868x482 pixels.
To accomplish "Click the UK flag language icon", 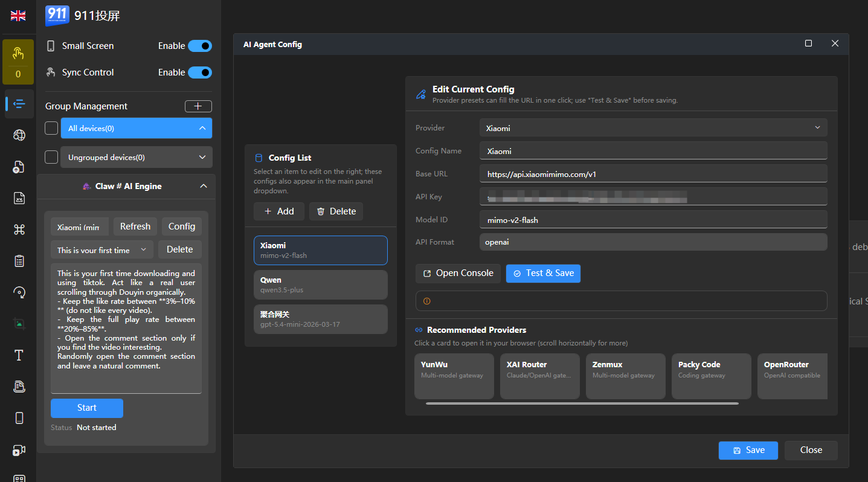I will (x=18, y=16).
